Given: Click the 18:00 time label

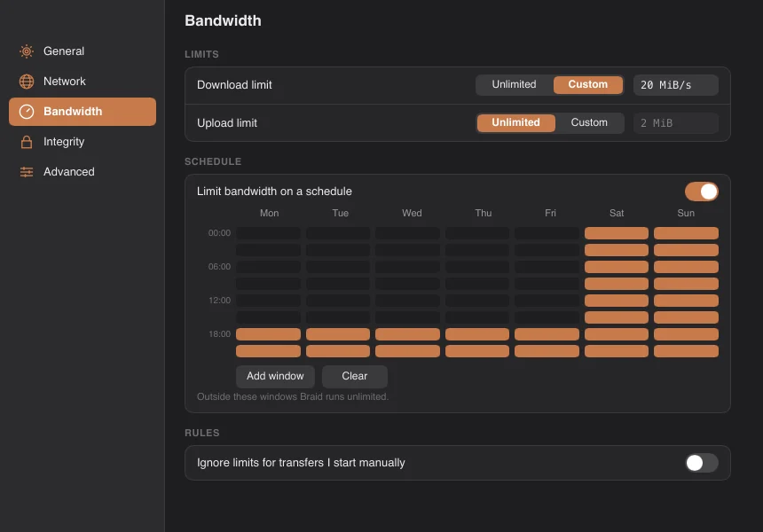Looking at the screenshot, I should point(219,334).
